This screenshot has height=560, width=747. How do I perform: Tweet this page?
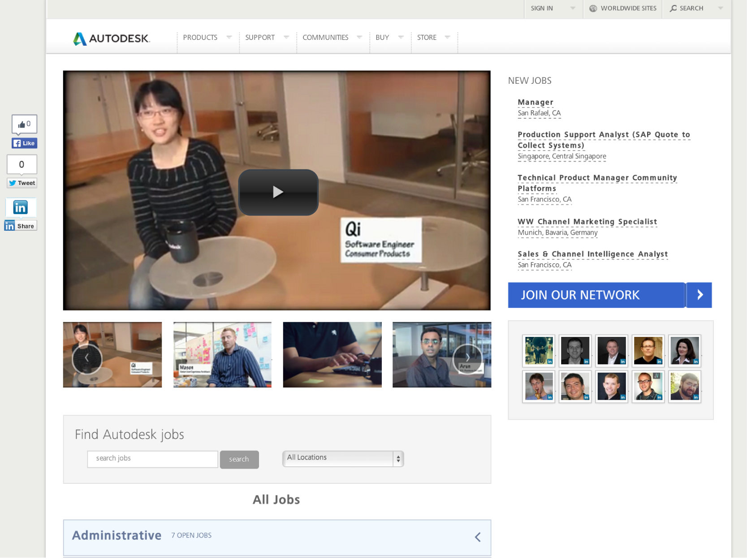pyautogui.click(x=22, y=183)
